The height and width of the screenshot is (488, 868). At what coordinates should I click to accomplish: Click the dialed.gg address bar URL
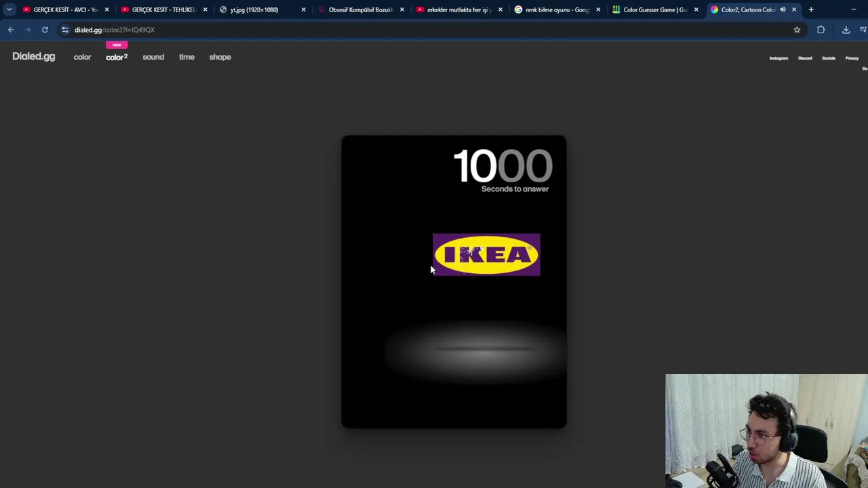click(115, 30)
